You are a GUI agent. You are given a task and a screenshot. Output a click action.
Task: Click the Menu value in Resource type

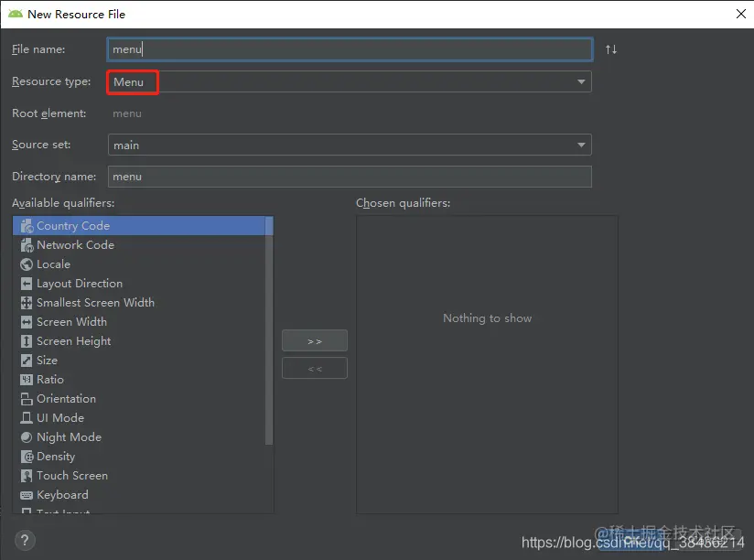(x=128, y=82)
